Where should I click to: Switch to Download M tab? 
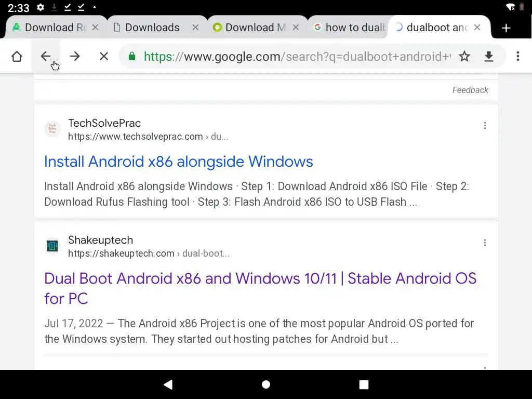(257, 27)
